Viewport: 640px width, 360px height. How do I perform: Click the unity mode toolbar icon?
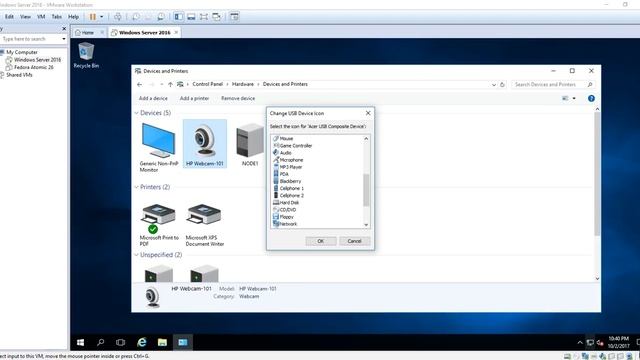coord(217,17)
